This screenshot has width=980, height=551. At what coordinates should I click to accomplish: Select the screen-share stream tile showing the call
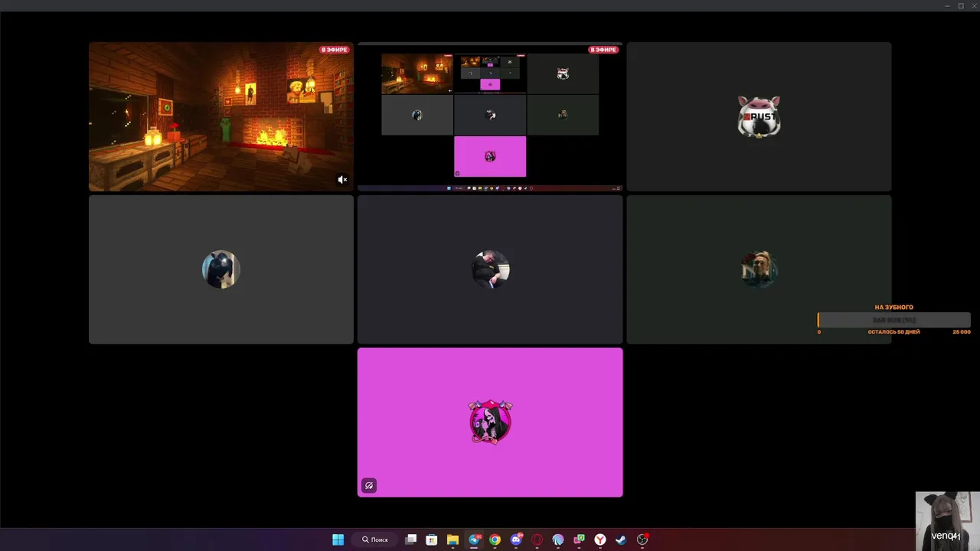490,116
